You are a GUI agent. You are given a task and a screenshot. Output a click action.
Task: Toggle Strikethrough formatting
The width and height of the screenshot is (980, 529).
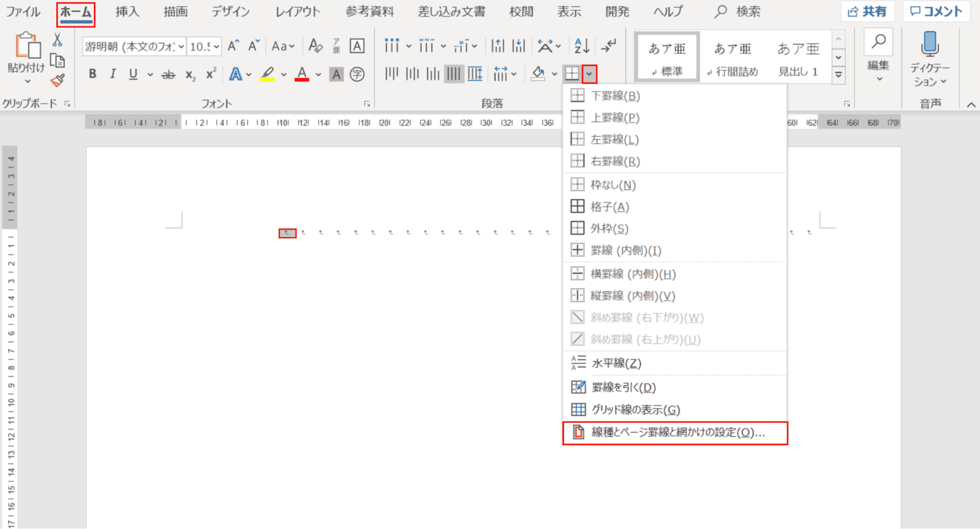tap(168, 75)
